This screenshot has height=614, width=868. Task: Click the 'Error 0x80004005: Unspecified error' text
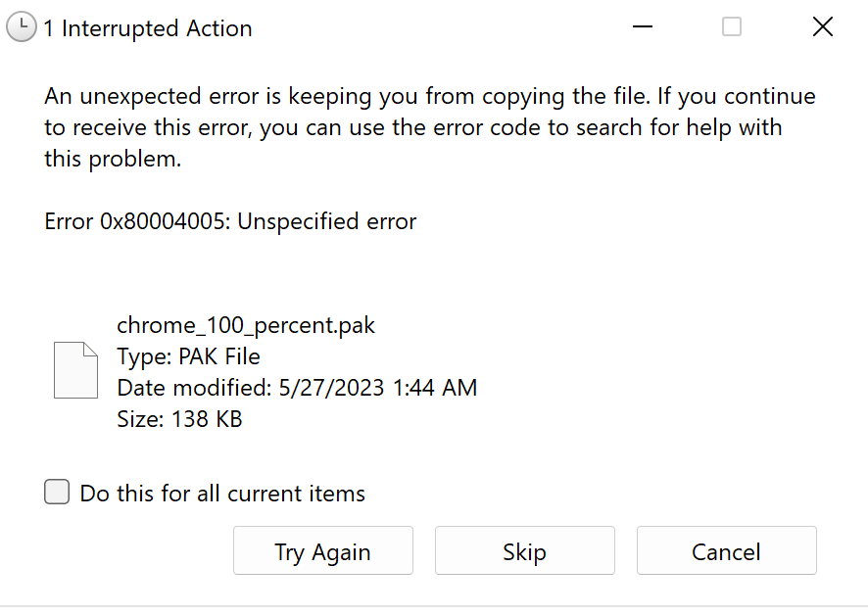pos(230,222)
